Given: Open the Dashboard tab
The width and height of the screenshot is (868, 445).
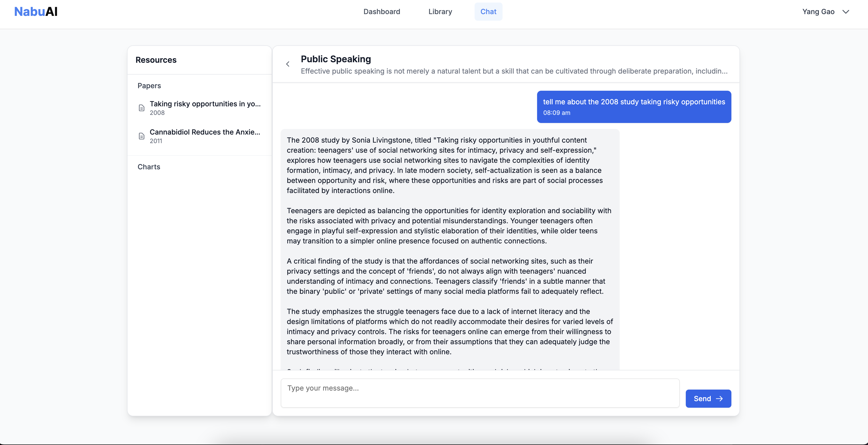Looking at the screenshot, I should coord(381,12).
